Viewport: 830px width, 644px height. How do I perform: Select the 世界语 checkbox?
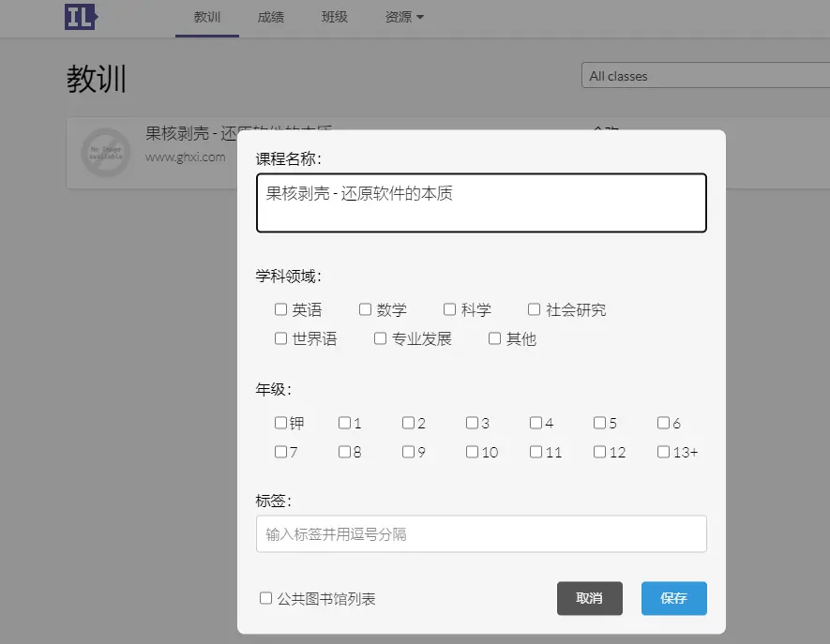click(280, 338)
